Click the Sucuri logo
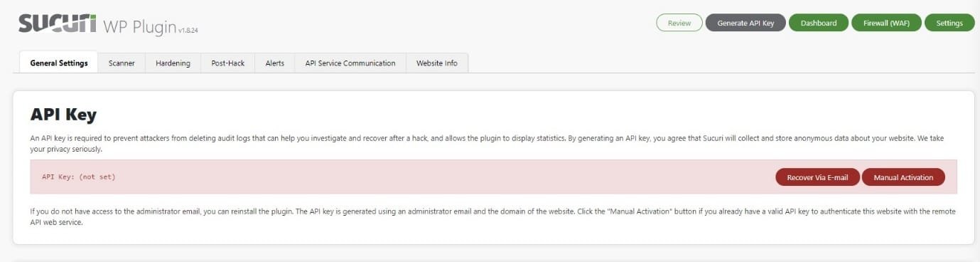The width and height of the screenshot is (980, 262). (57, 23)
